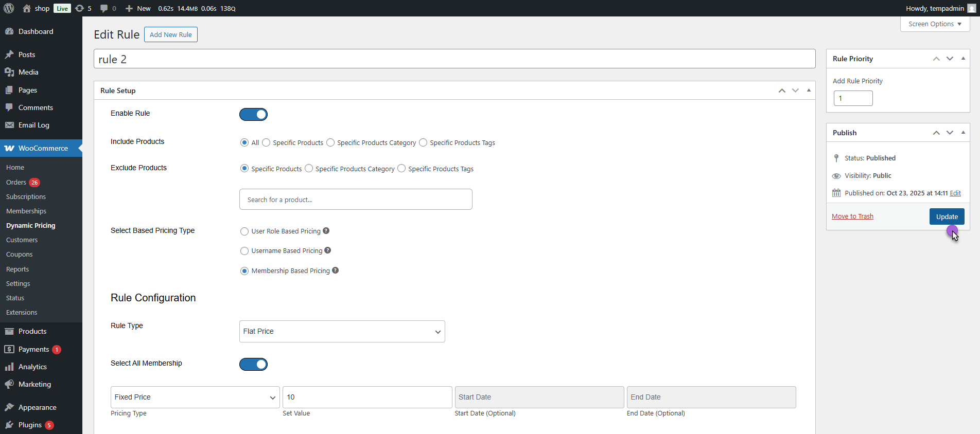The height and width of the screenshot is (434, 980).
Task: Click help icon beside Username Based Pricing
Action: pos(328,250)
